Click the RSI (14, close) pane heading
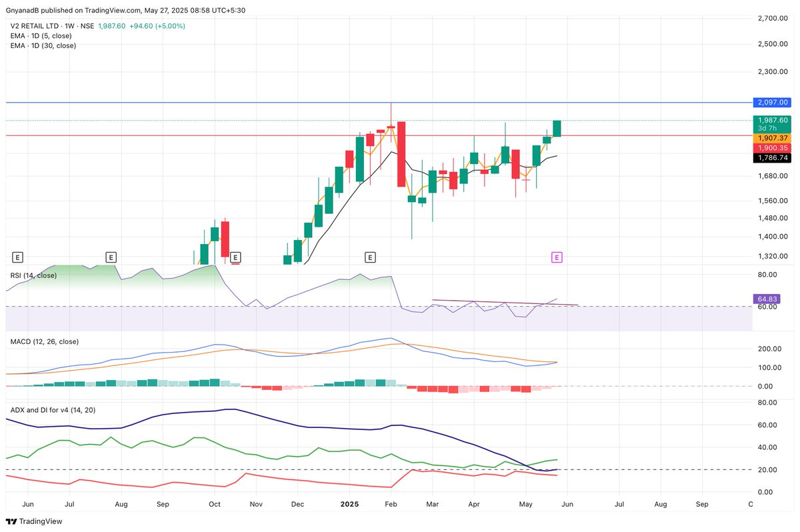Image resolution: width=800 pixels, height=532 pixels. (x=32, y=275)
